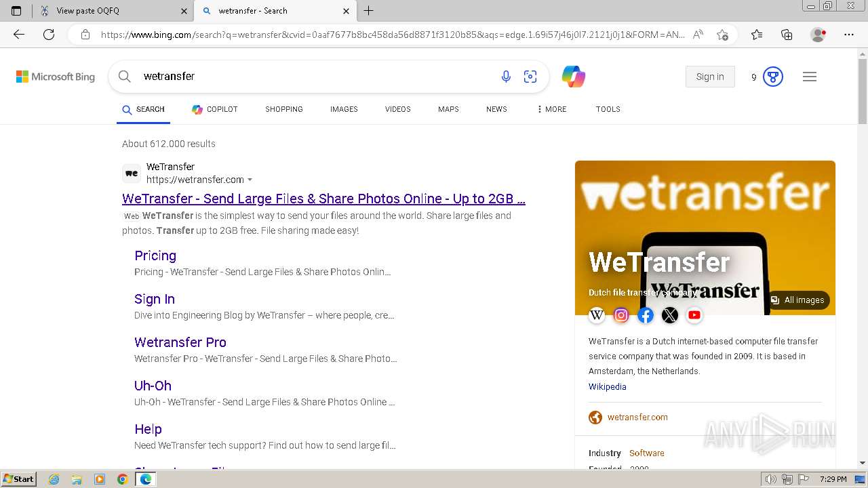Close the View paste OQFQ tab
868x488 pixels.
coord(184,11)
